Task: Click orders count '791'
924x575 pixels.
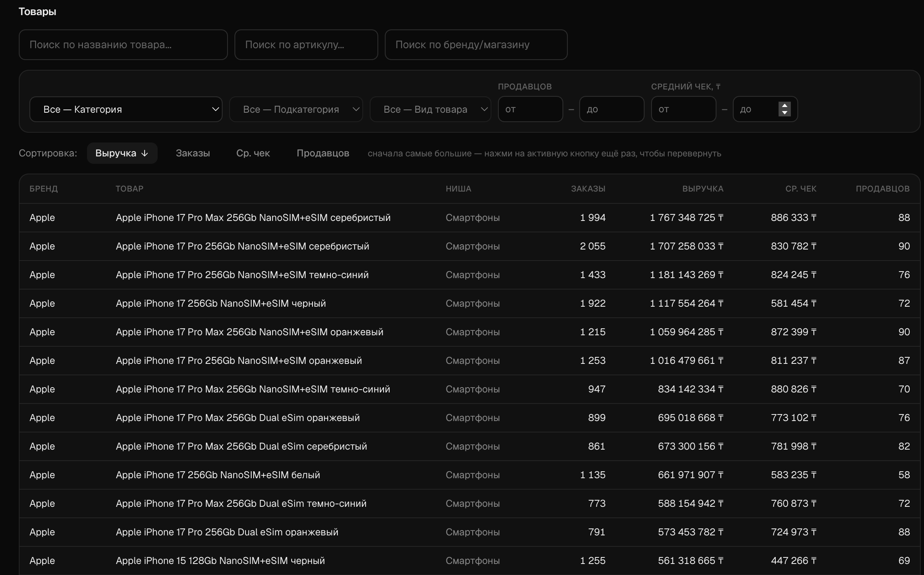Action: click(597, 532)
